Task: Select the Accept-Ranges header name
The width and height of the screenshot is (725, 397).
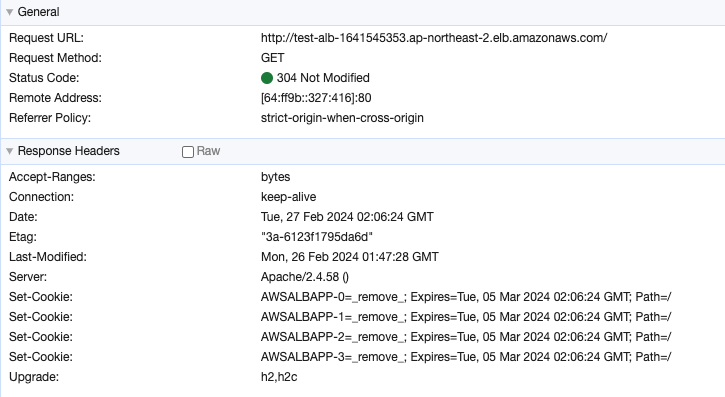Action: (x=52, y=177)
